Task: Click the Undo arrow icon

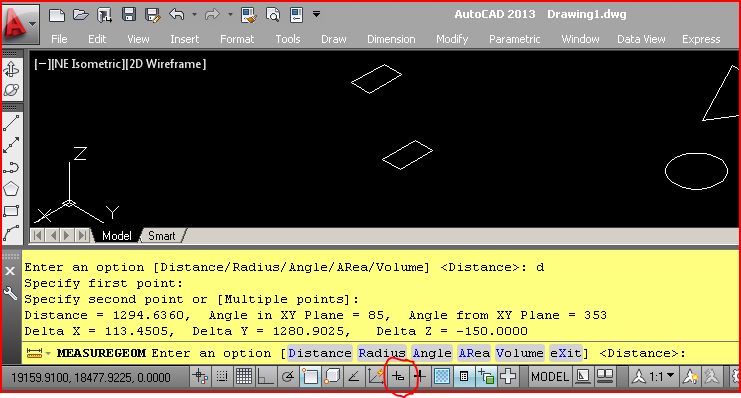Action: (x=177, y=15)
